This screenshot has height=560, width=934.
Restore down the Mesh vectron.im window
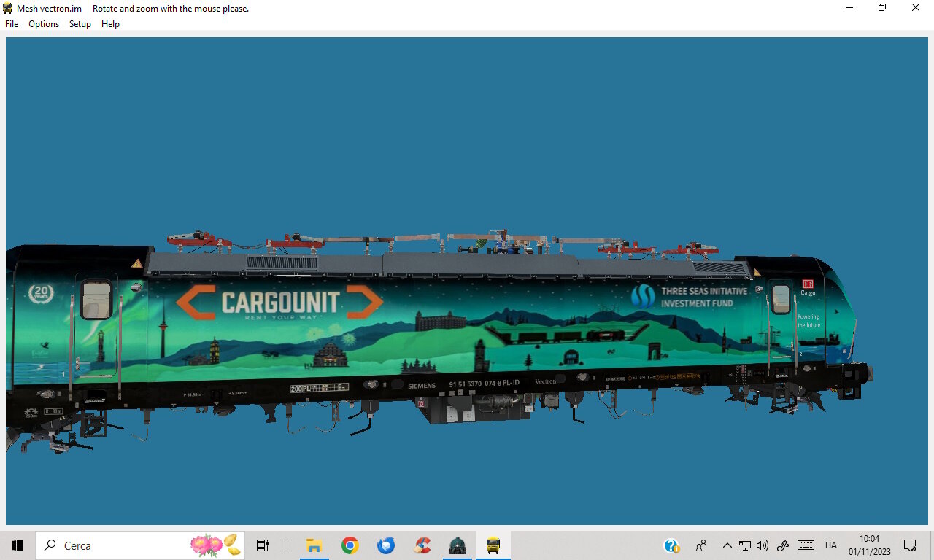(x=882, y=8)
